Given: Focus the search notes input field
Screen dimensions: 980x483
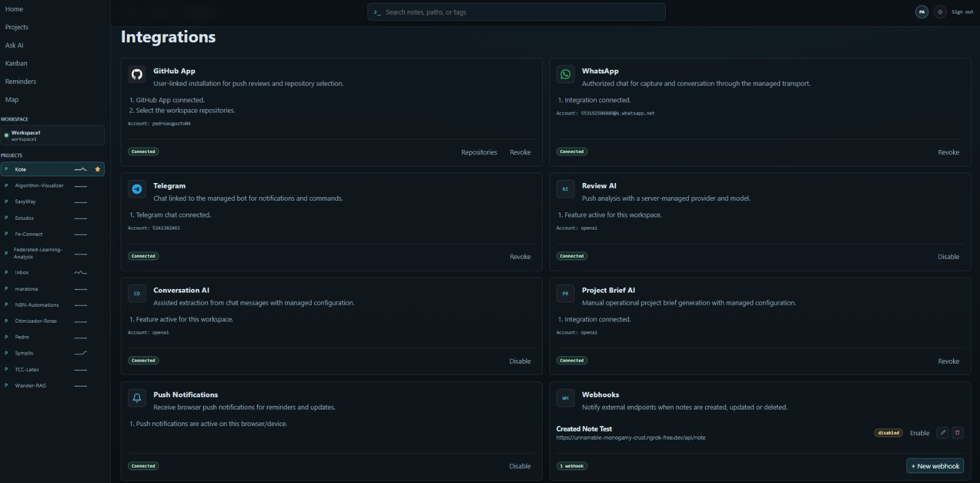Looking at the screenshot, I should pyautogui.click(x=516, y=12).
